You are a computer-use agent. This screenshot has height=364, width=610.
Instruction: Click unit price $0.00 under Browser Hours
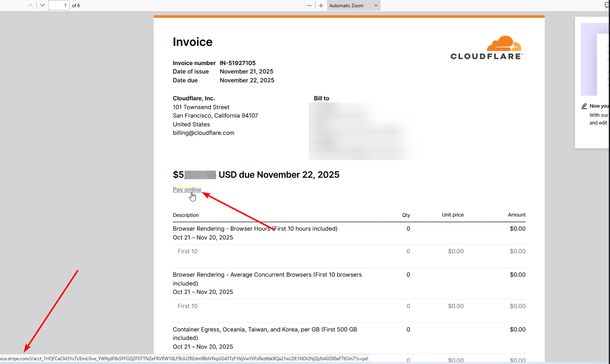pyautogui.click(x=456, y=251)
